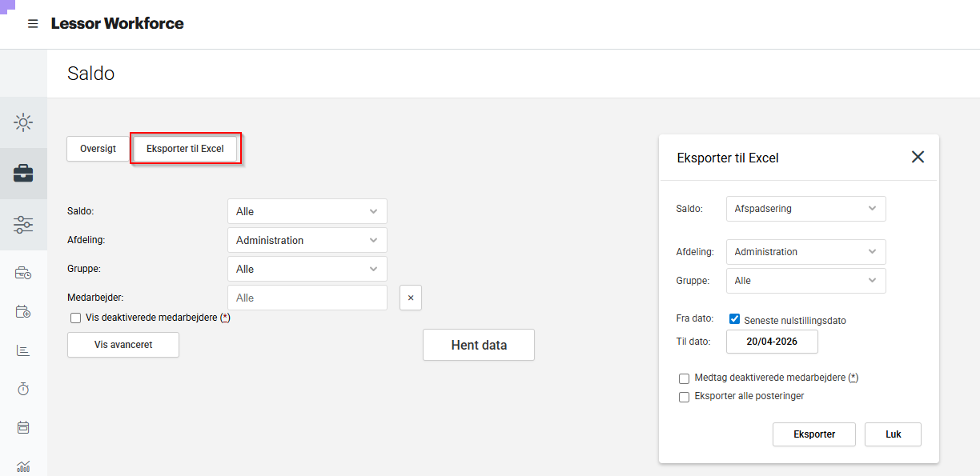Viewport: 980px width, 476px height.
Task: Select the Eksporter til Excel tab
Action: (185, 149)
